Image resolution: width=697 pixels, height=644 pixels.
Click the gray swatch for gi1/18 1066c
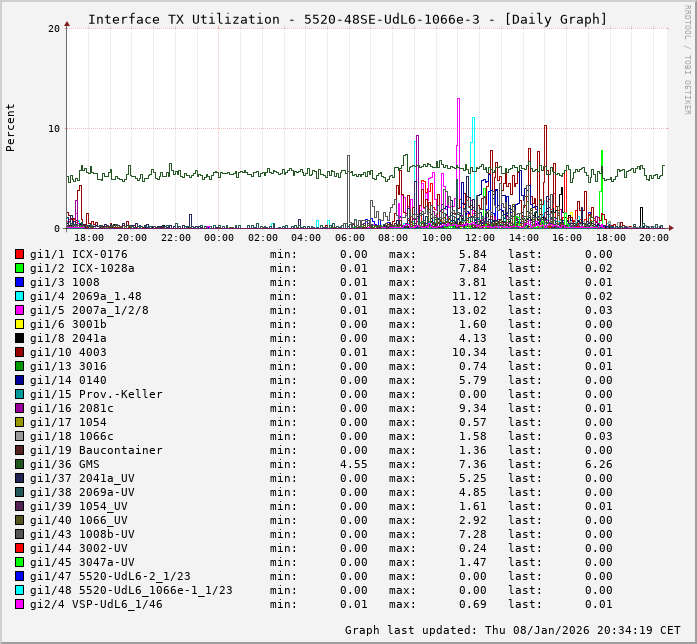click(x=19, y=436)
